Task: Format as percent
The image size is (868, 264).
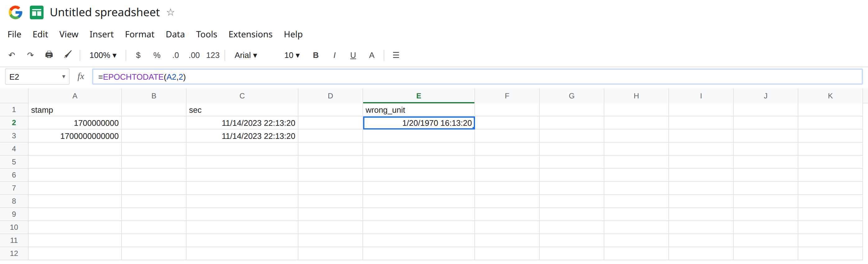Action: [x=157, y=55]
